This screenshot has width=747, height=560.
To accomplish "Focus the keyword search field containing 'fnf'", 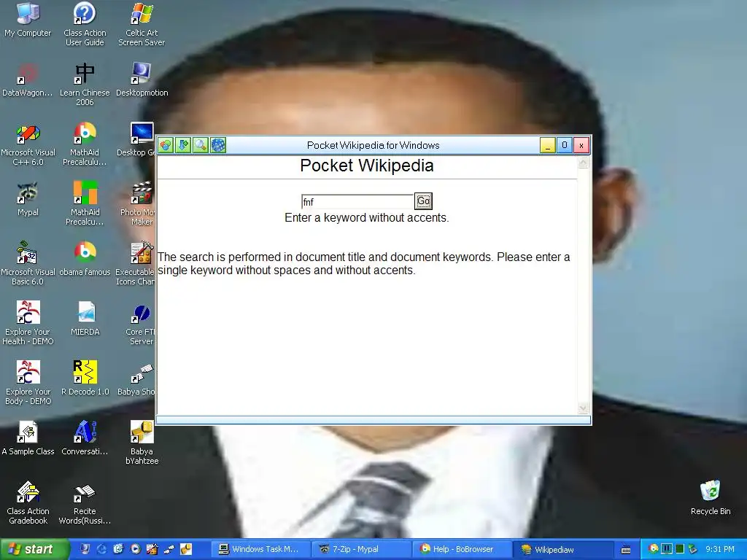I will [357, 202].
